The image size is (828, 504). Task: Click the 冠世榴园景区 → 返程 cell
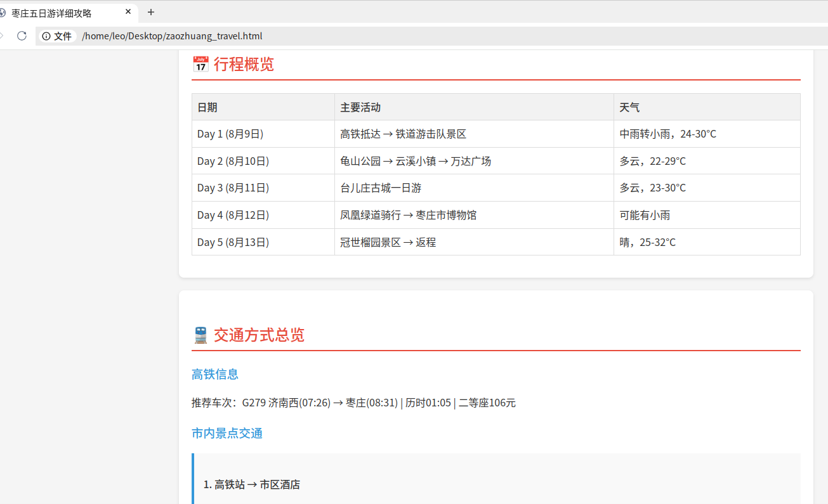pyautogui.click(x=474, y=242)
